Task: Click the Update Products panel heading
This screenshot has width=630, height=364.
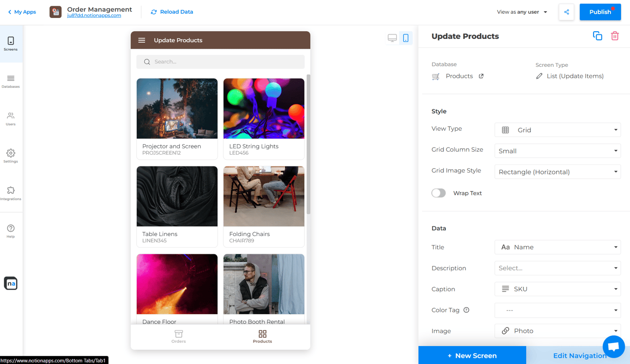Action: click(465, 36)
